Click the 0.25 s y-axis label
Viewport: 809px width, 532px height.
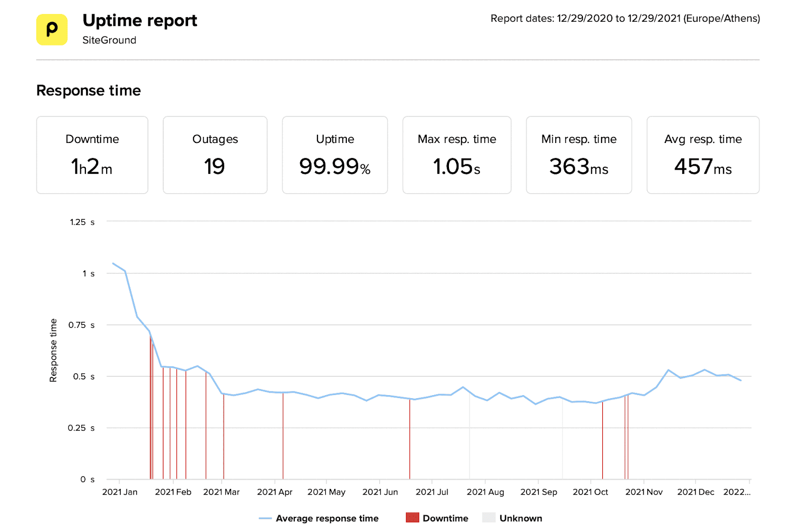81,428
